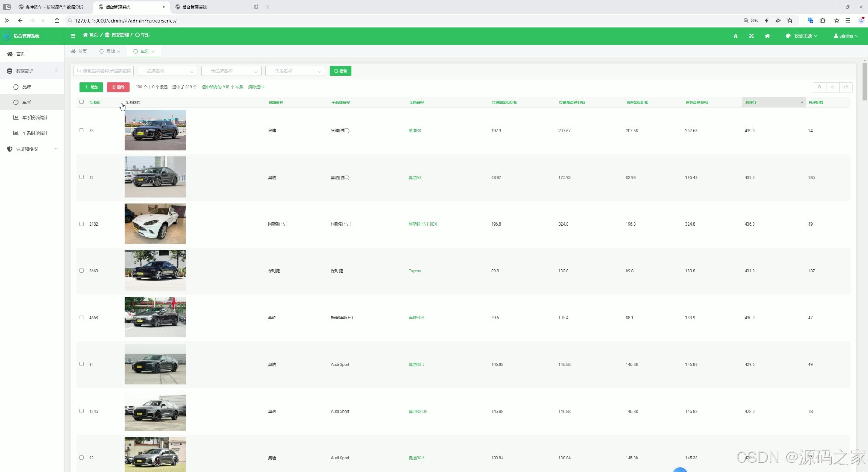This screenshot has width=868, height=472.
Task: Collapse sidebar with the hamburger icon
Action: [x=73, y=36]
